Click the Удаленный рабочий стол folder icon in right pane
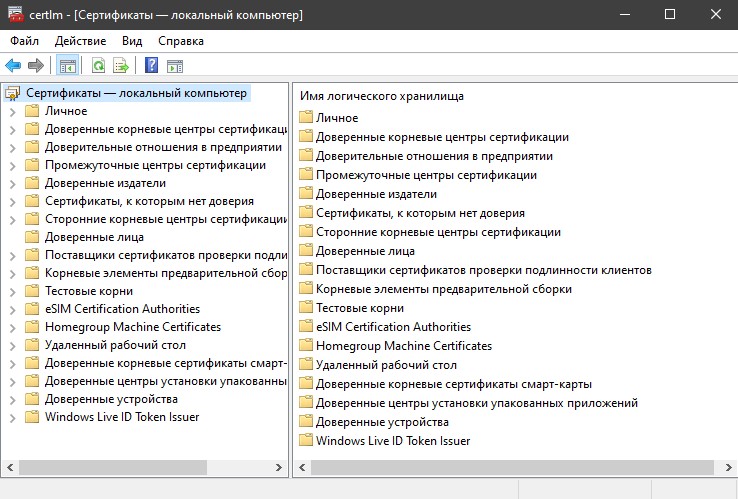Screen dimensions: 738x499 click(x=306, y=364)
